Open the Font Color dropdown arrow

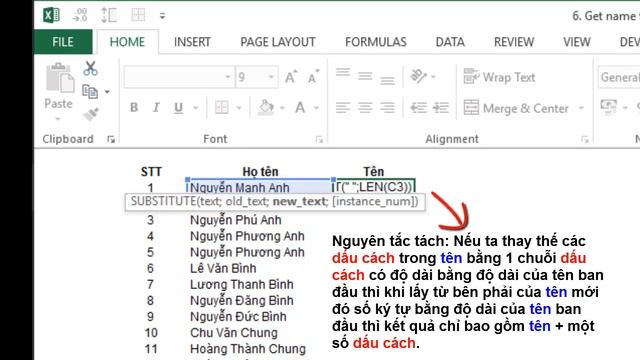[x=316, y=108]
